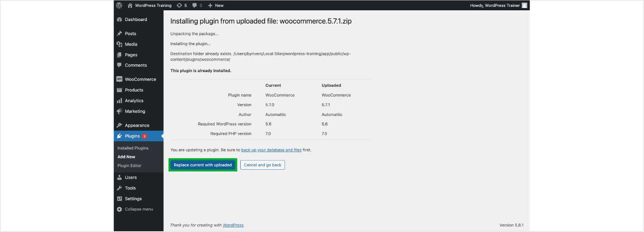Image resolution: width=644 pixels, height=232 pixels.
Task: Click the updates icon showing 5
Action: pos(179,6)
